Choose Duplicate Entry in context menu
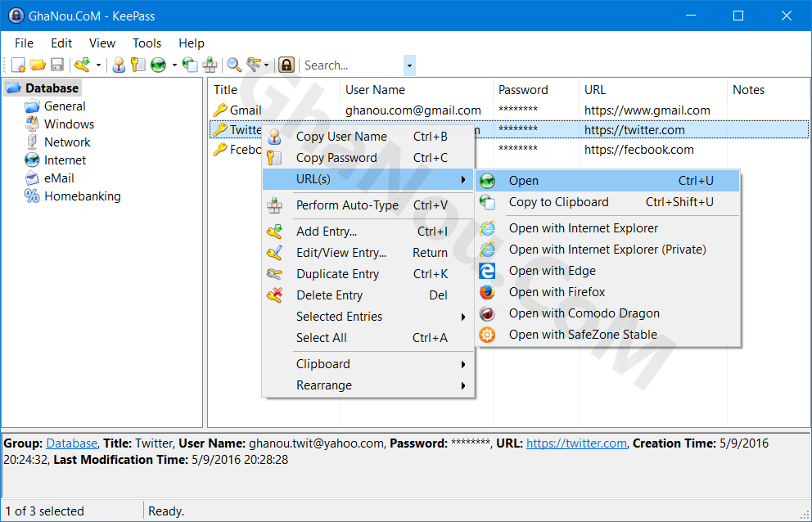 coord(368,274)
